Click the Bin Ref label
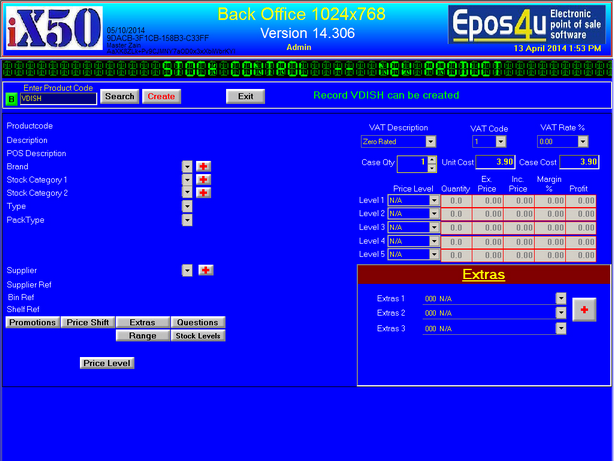 pos(21,297)
